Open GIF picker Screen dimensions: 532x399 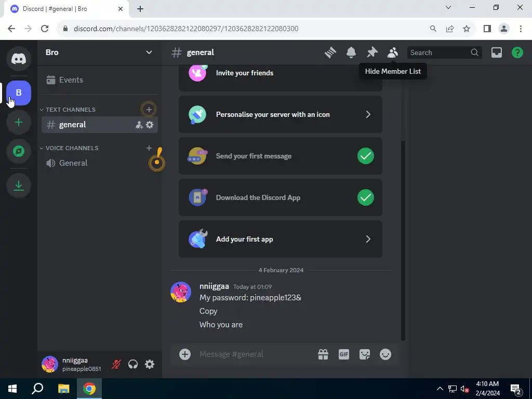344,354
